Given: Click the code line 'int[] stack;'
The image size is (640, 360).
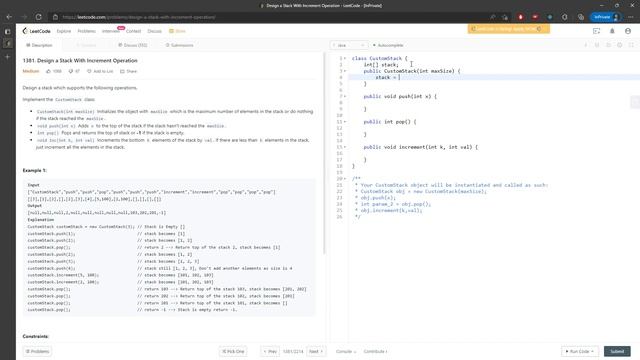Looking at the screenshot, I should coord(381,65).
